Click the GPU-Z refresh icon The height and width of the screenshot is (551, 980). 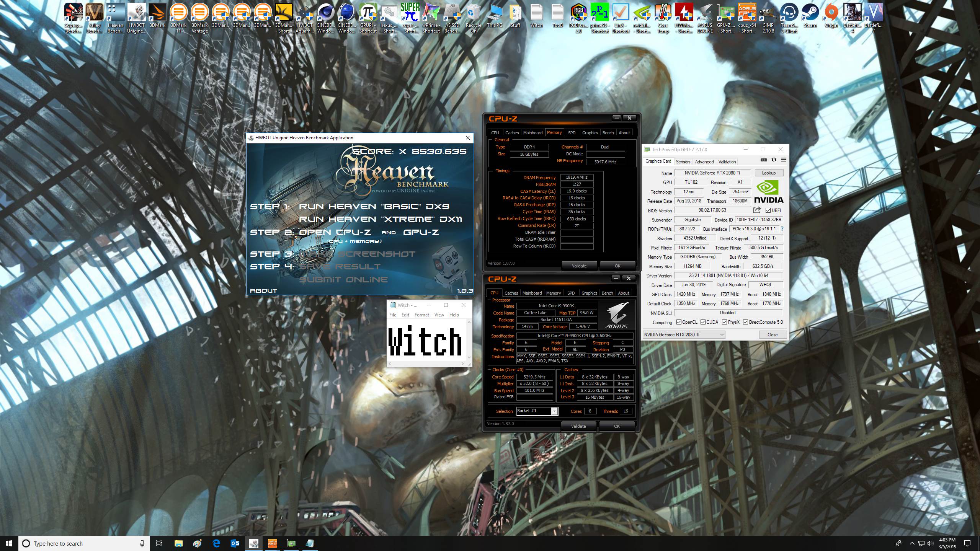[x=774, y=160]
